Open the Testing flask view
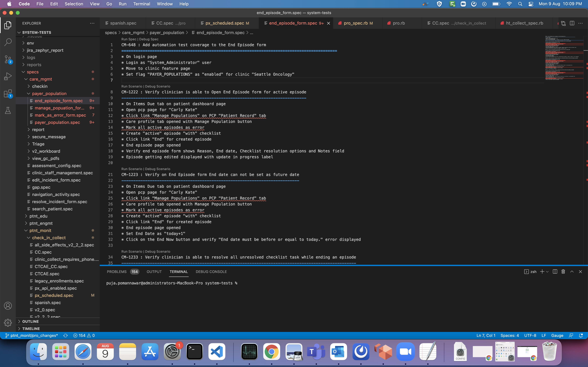 8,111
